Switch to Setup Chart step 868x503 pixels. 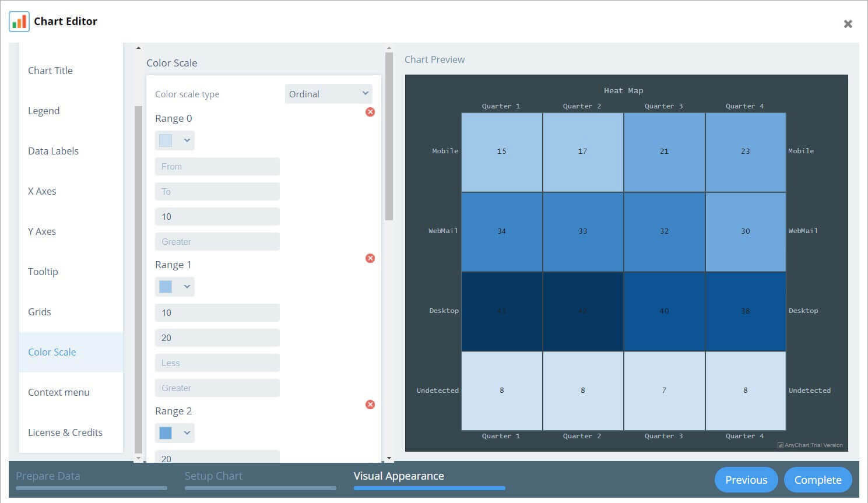pyautogui.click(x=213, y=476)
